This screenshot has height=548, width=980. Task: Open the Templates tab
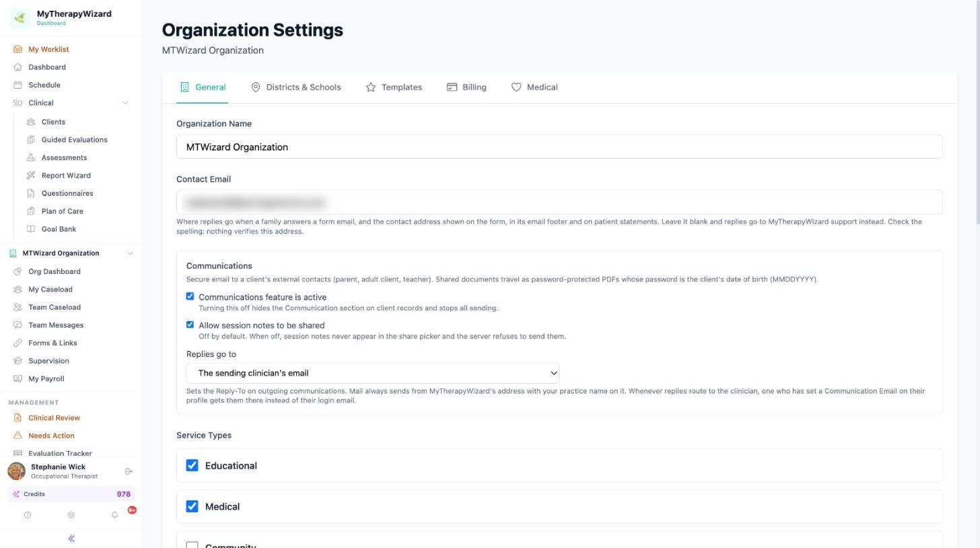click(394, 88)
